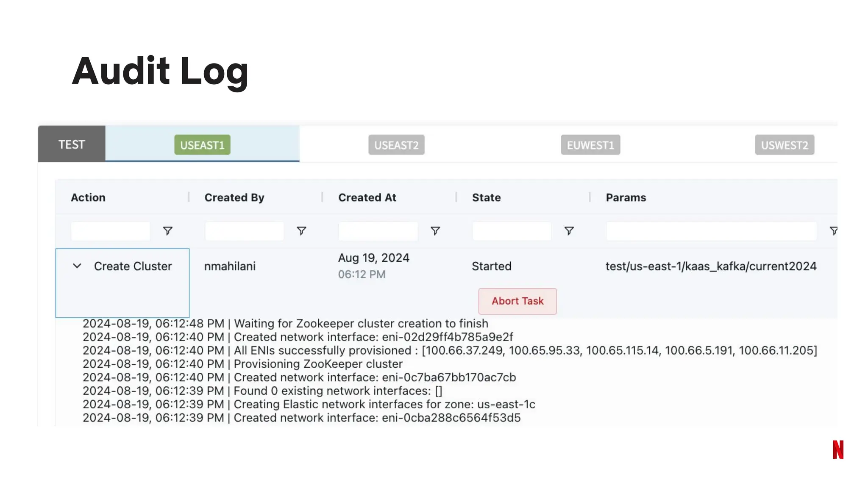Click the Created At column filter icon
Image resolution: width=868 pixels, height=488 pixels.
[x=435, y=231]
